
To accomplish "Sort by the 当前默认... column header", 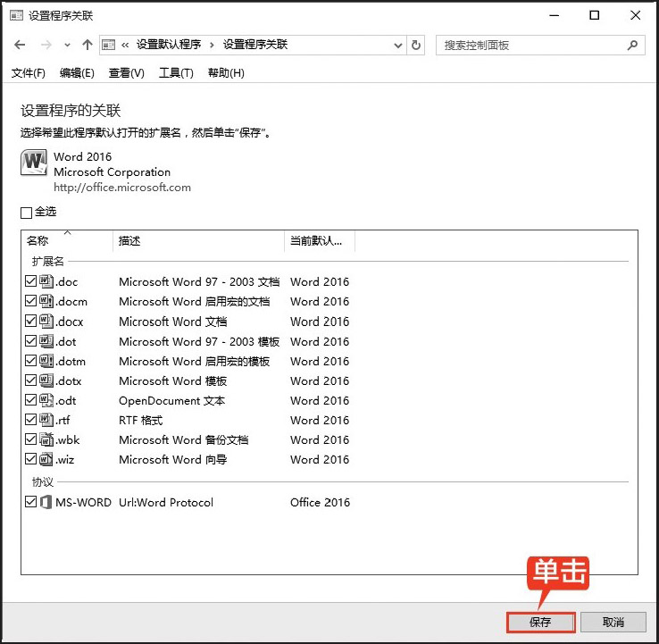I will click(x=320, y=241).
